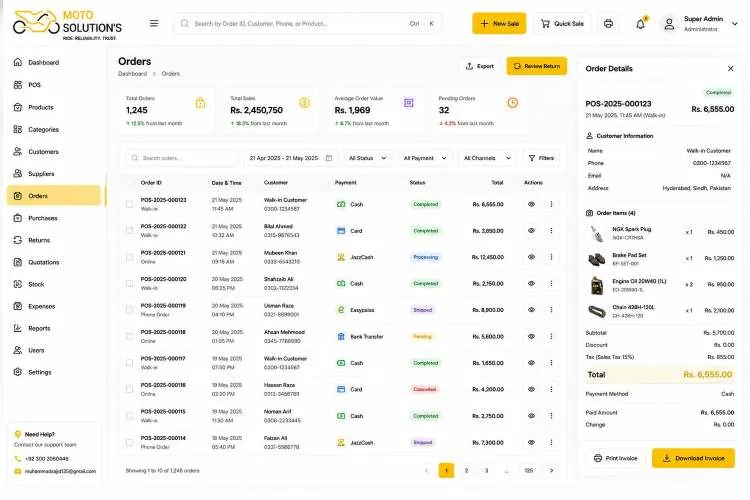Click the NGK Spark Plug thumbnail
The height and width of the screenshot is (500, 750).
tap(596, 233)
